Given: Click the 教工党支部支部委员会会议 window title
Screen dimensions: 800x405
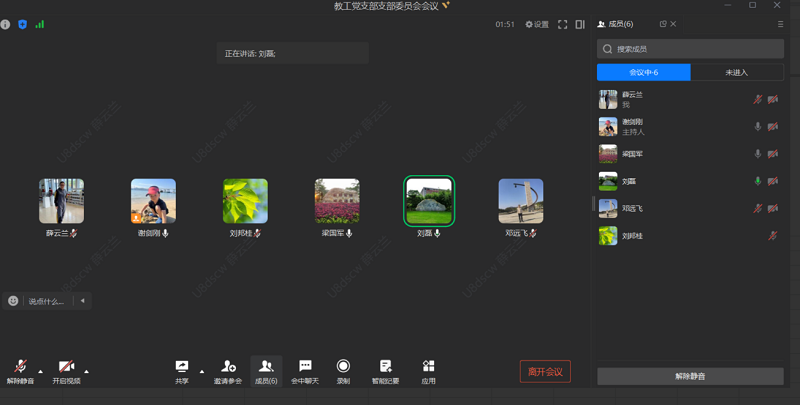Looking at the screenshot, I should pos(386,6).
